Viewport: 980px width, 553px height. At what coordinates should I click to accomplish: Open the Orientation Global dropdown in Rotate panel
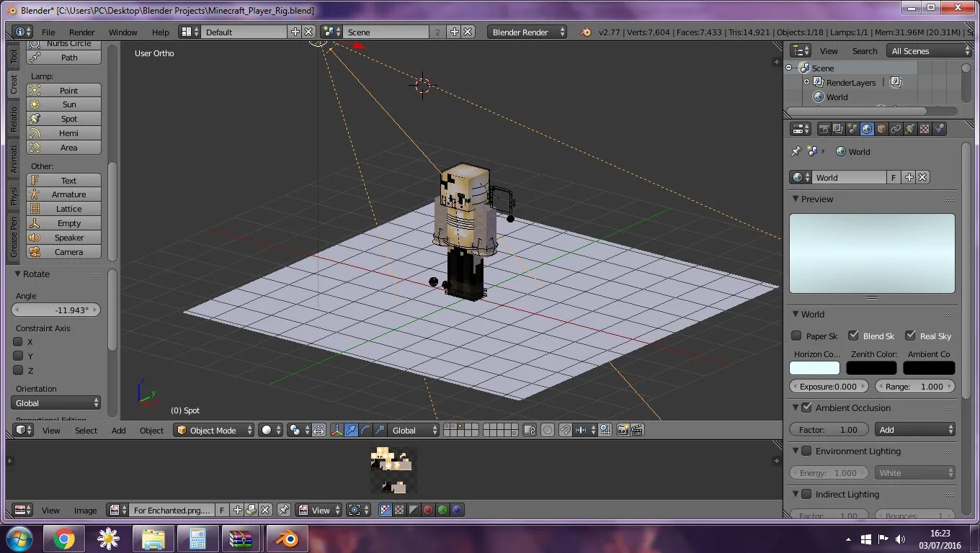click(56, 403)
